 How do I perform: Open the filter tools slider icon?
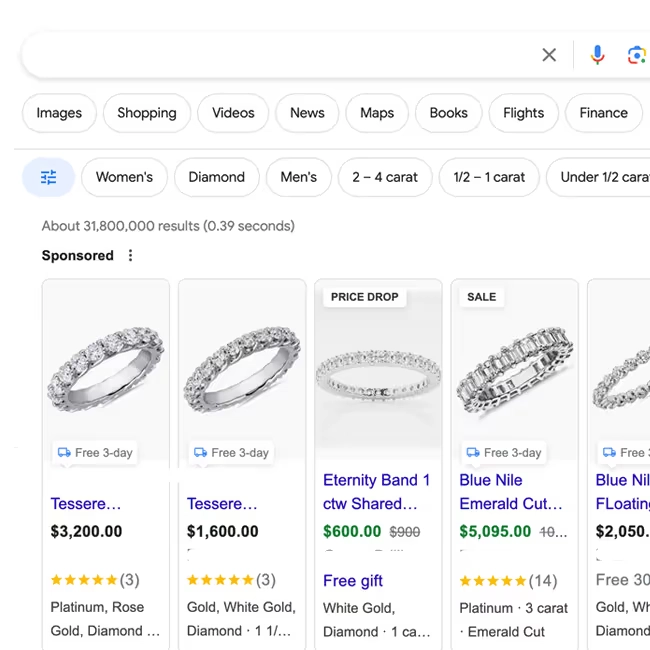49,177
